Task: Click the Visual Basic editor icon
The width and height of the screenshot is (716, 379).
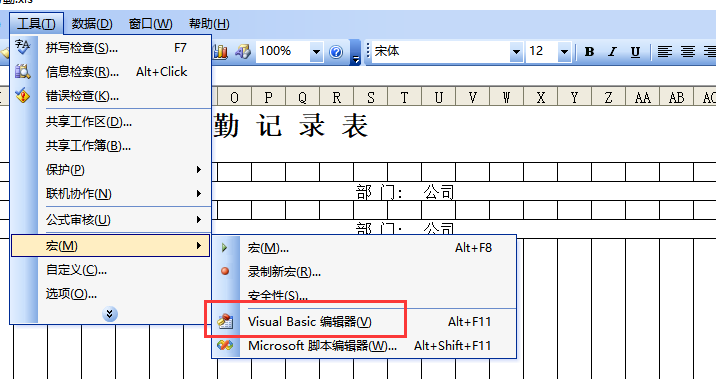Action: tap(225, 322)
